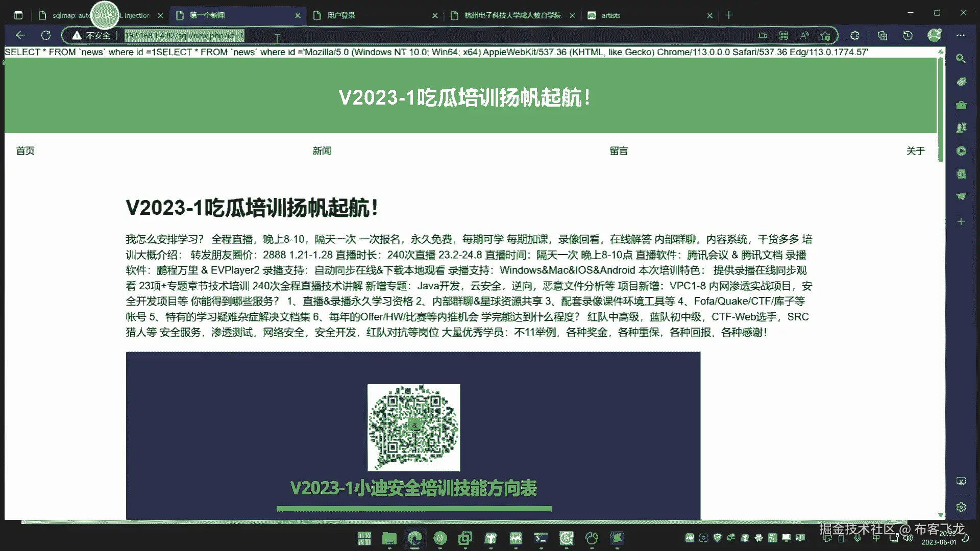
Task: Switch to the artists tab
Action: click(x=610, y=15)
